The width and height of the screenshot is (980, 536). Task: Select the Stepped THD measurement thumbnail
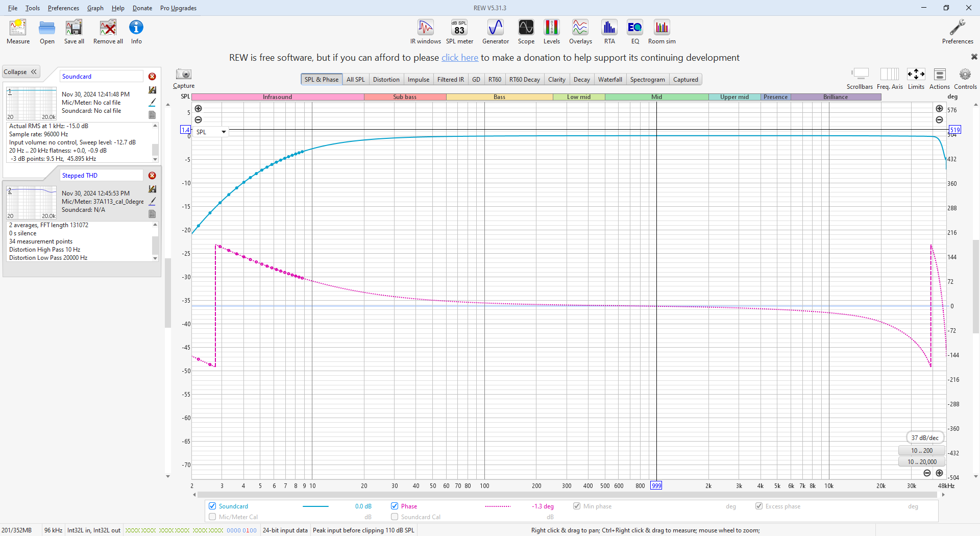click(x=31, y=203)
